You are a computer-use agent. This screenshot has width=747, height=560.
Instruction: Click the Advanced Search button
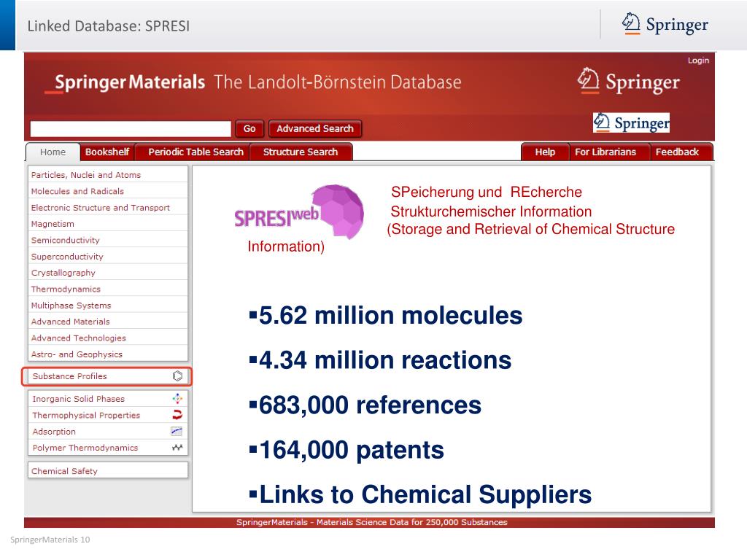coord(315,128)
